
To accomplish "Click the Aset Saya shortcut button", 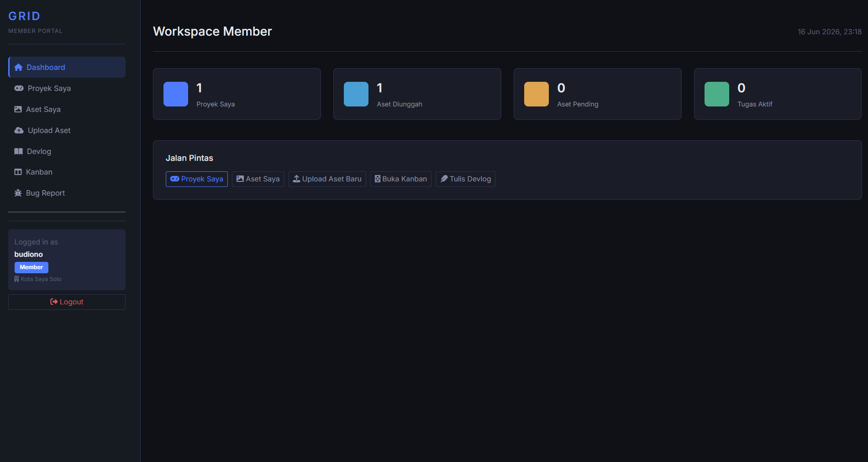I will coord(258,179).
